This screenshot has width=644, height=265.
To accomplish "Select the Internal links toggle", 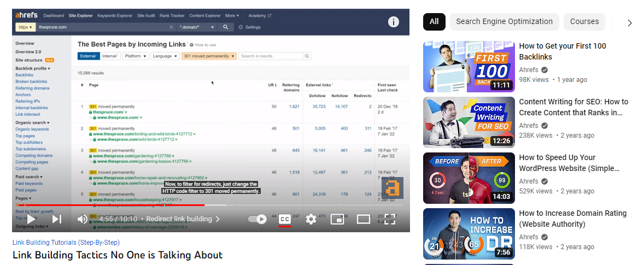I will click(x=110, y=56).
